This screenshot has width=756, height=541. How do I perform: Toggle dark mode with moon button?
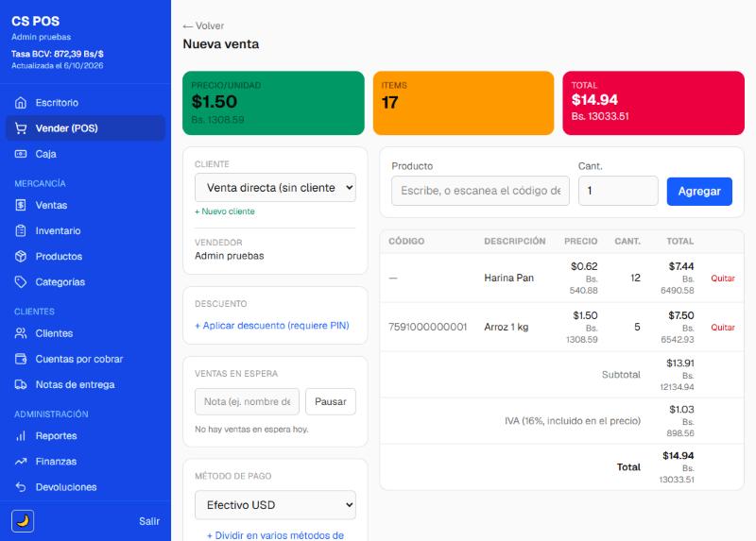pos(23,521)
